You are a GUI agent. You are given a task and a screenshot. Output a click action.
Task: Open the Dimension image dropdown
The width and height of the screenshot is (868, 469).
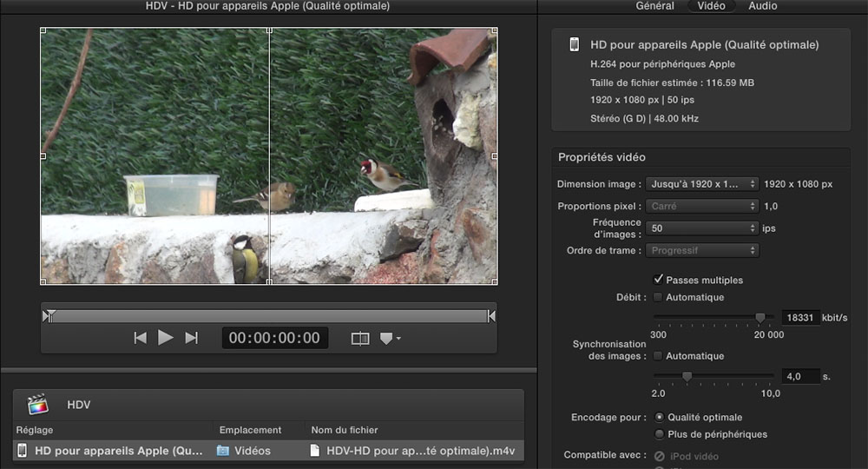(x=702, y=184)
